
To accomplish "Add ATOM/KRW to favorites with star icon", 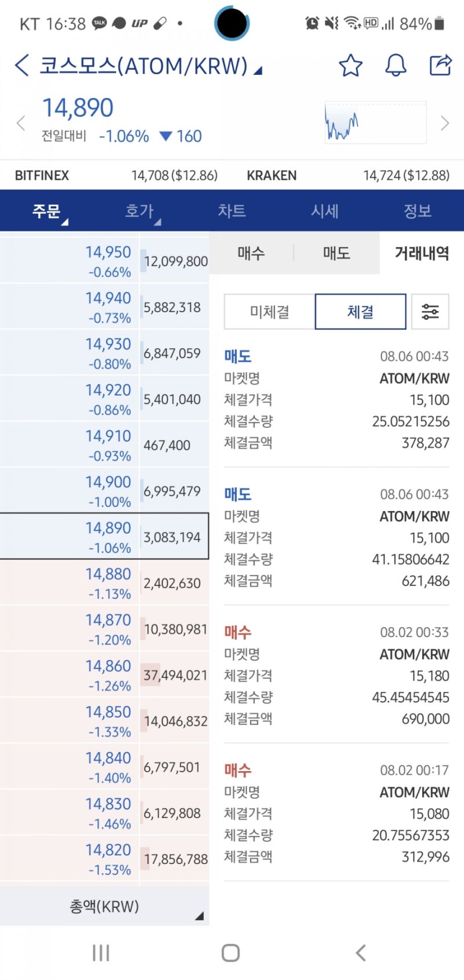I will tap(350, 66).
